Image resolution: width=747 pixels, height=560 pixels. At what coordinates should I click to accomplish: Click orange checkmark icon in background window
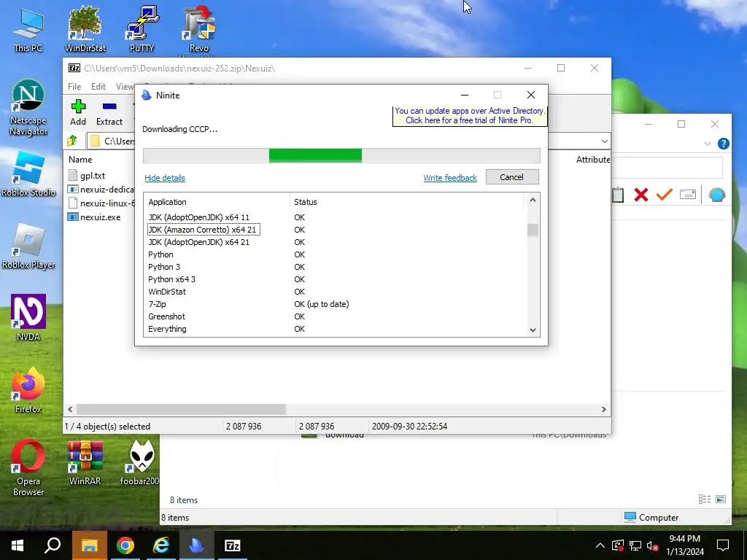click(664, 194)
